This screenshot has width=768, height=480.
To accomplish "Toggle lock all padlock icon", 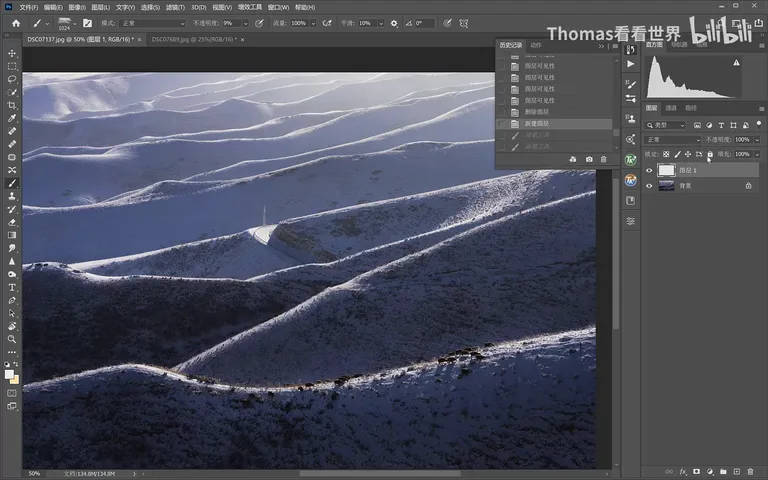I will pos(710,154).
